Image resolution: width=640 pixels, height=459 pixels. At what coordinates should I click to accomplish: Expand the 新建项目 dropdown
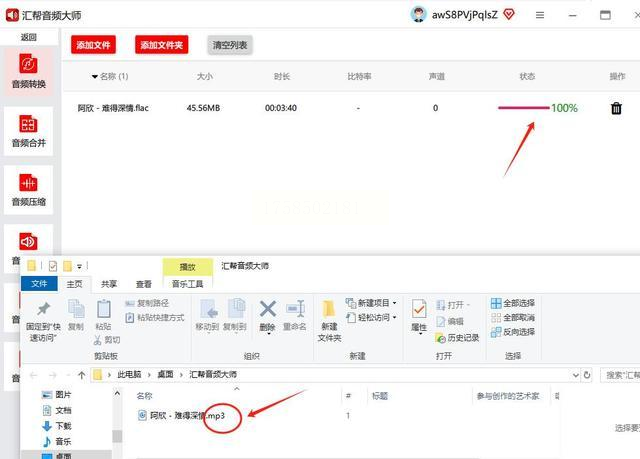(x=394, y=303)
